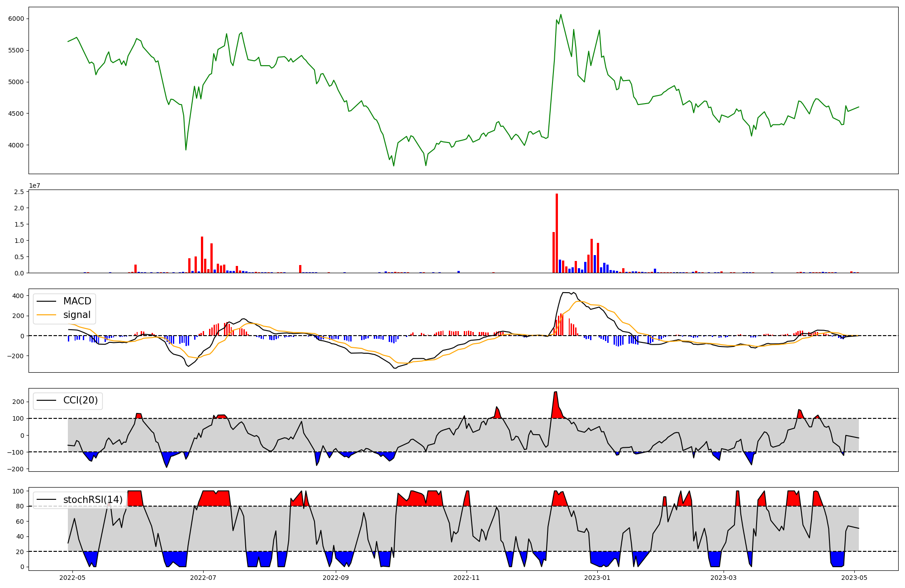The width and height of the screenshot is (905, 588).
Task: Select the 2022-07 x-axis date label
Action: pyautogui.click(x=203, y=578)
